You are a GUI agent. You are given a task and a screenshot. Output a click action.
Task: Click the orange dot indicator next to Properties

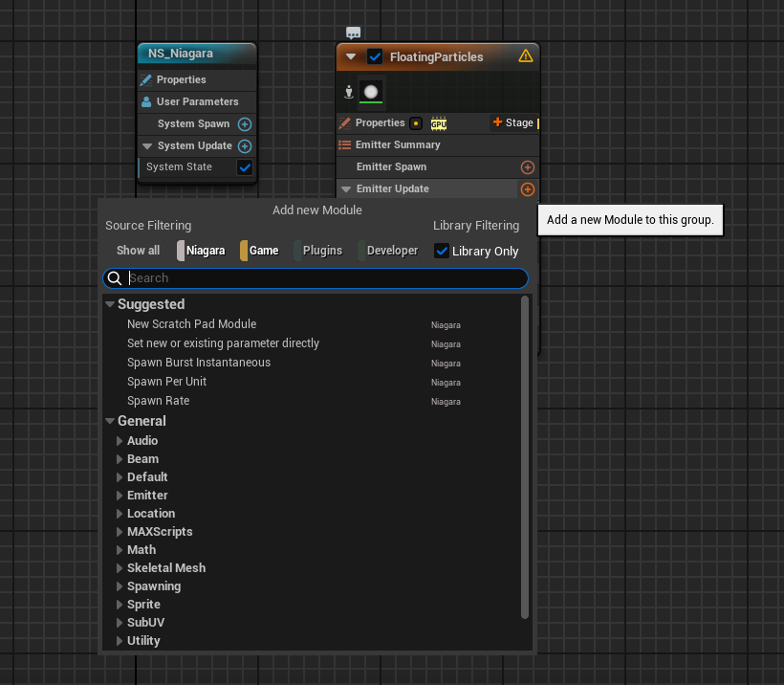[x=416, y=123]
